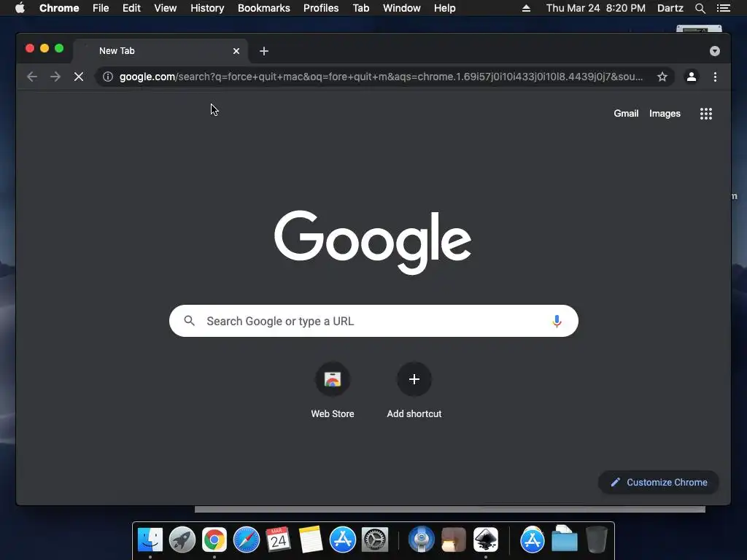Open the Gmail link
This screenshot has width=747, height=560.
[626, 113]
